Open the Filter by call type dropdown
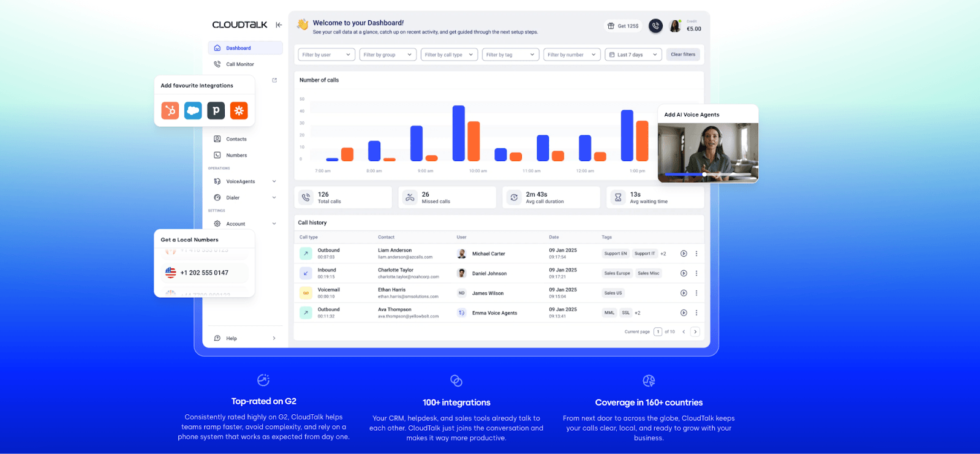The image size is (980, 454). coord(449,55)
